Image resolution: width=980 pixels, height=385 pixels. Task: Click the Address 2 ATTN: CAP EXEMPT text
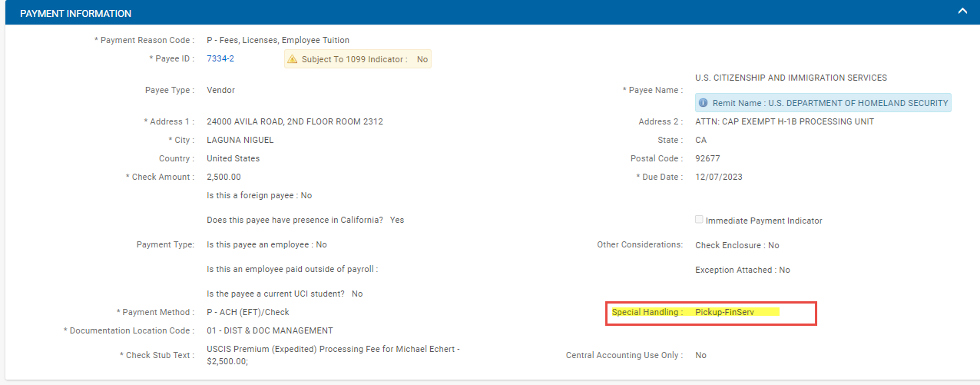coord(784,121)
